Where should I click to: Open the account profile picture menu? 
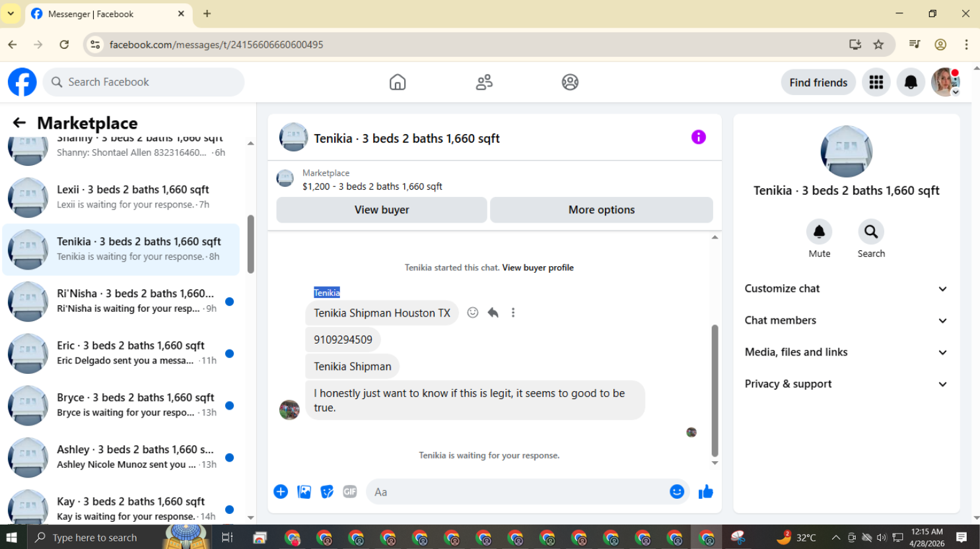[x=945, y=82]
